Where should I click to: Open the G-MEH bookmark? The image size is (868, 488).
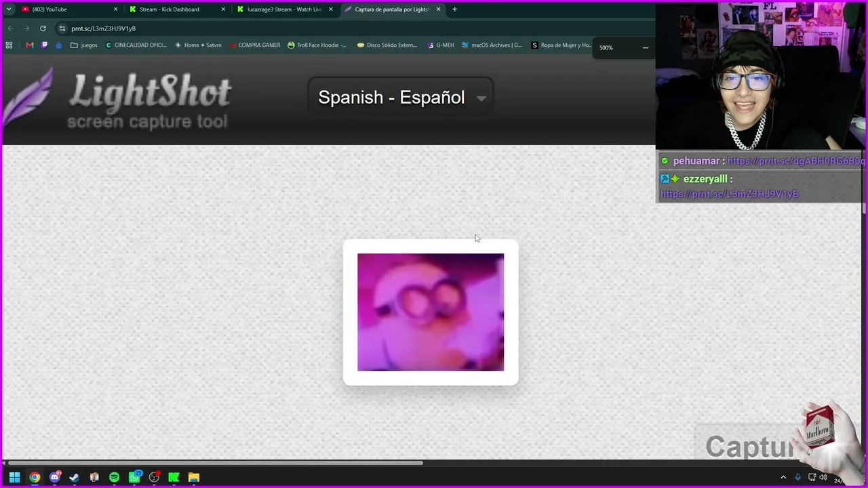441,45
